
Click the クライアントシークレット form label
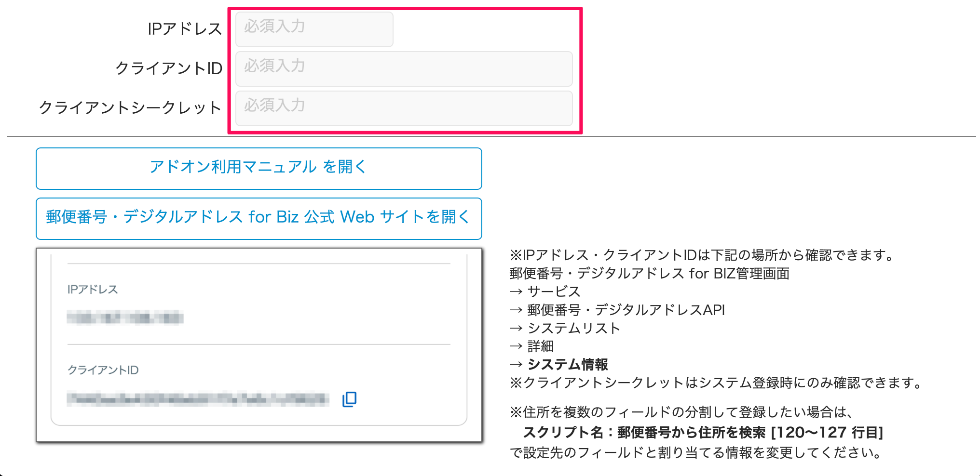pyautogui.click(x=130, y=108)
